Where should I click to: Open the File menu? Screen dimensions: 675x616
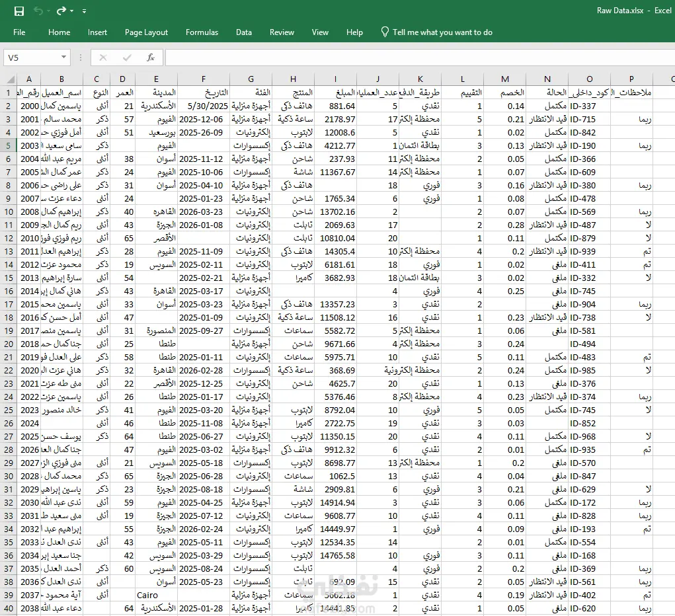point(19,32)
